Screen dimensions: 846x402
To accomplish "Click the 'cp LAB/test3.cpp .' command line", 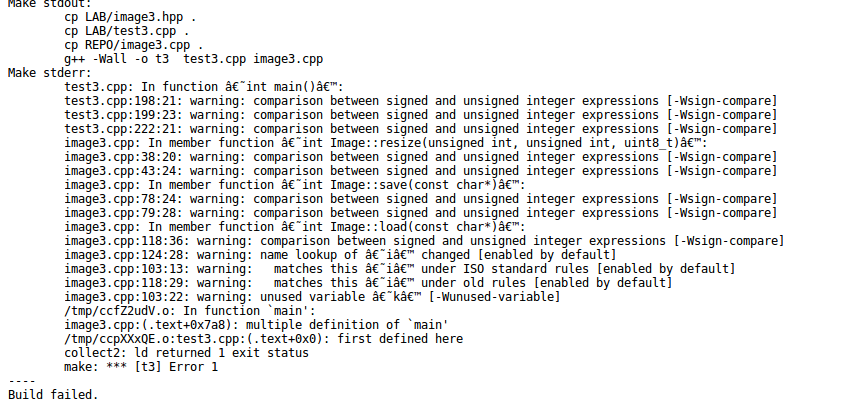I will [x=127, y=31].
